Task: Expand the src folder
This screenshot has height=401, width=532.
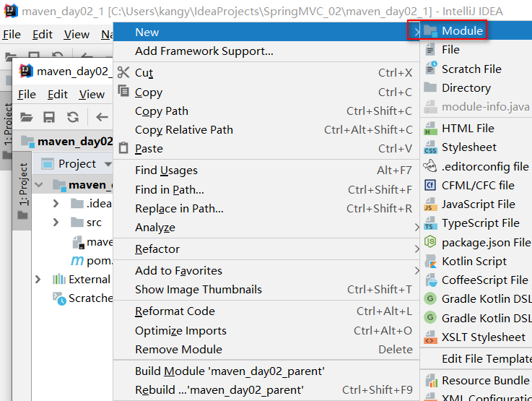Action: click(x=56, y=223)
